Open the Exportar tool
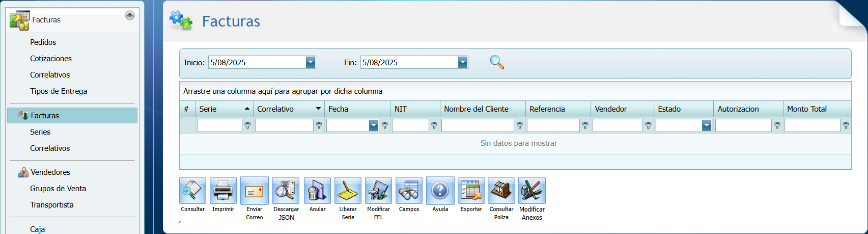The width and height of the screenshot is (868, 234). 471,191
